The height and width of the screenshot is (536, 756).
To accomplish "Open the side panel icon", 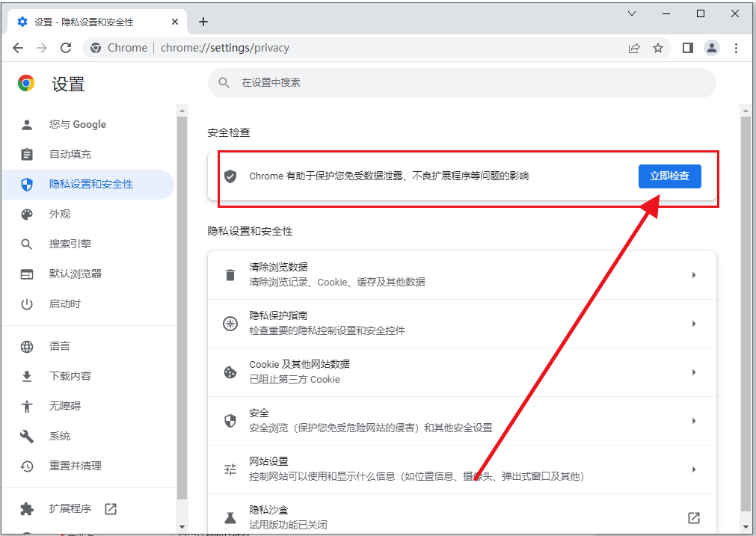I will [687, 47].
